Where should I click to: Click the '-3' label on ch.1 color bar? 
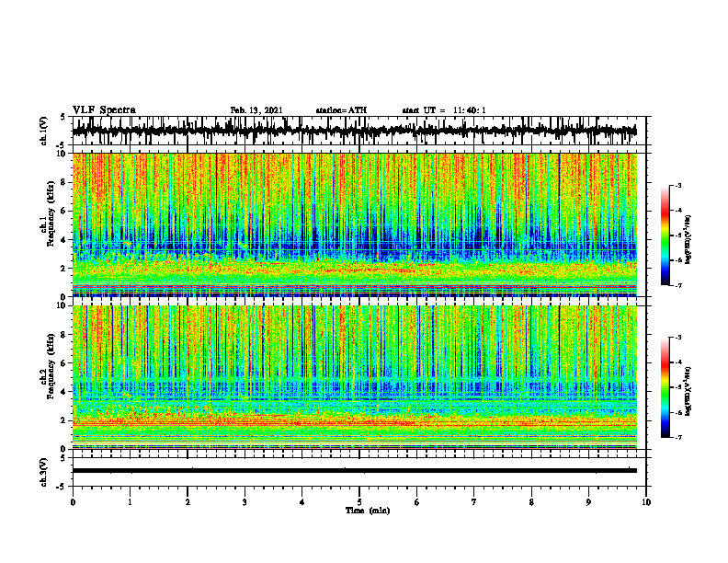[677, 185]
